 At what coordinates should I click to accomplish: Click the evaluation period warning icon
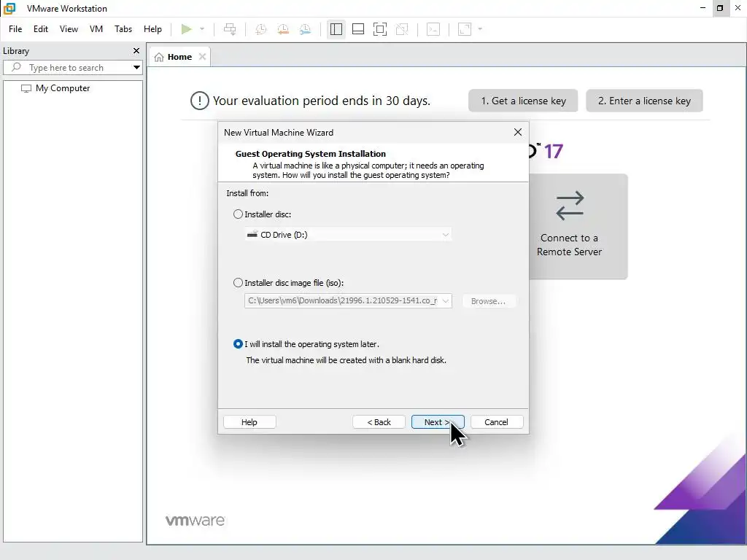200,101
